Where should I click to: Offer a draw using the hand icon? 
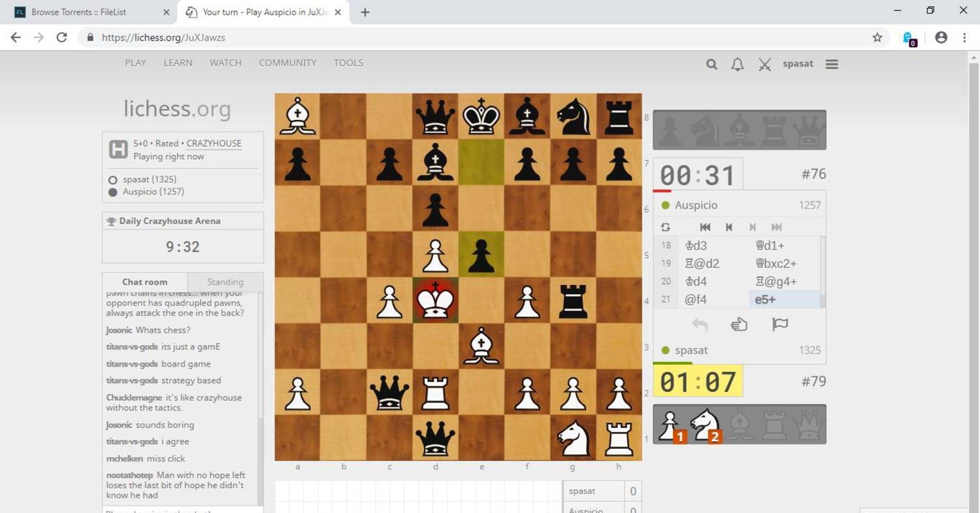[x=739, y=323]
